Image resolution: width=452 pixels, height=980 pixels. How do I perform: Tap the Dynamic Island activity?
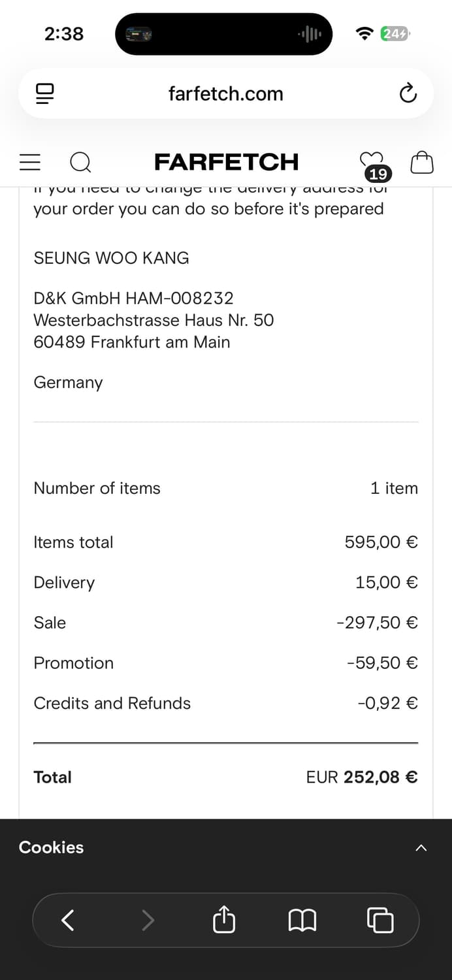coord(223,34)
